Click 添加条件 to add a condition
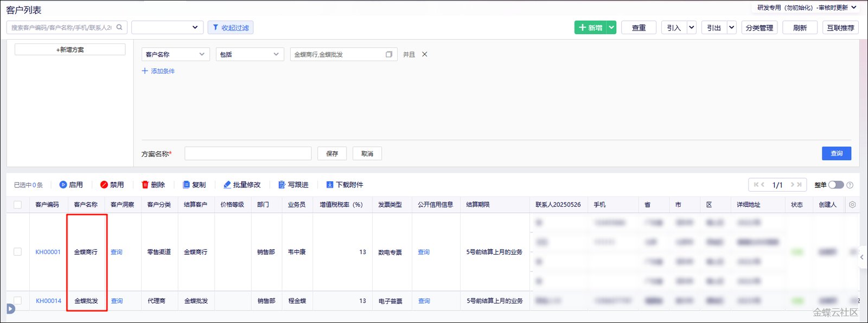This screenshot has width=868, height=323. (158, 71)
